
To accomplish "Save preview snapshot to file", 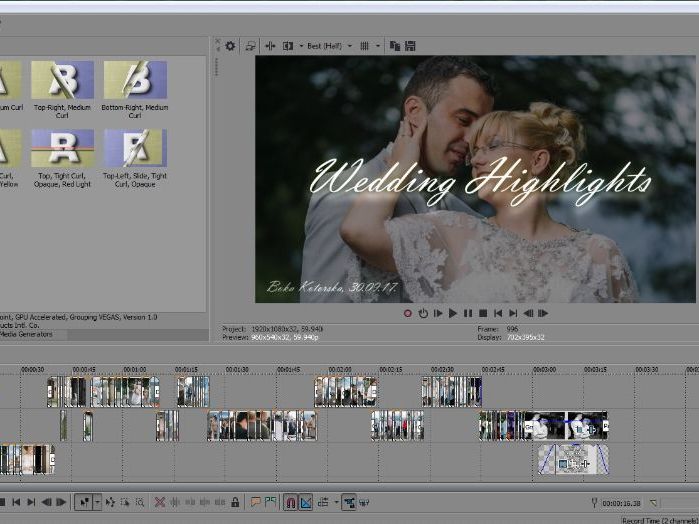I will click(410, 46).
